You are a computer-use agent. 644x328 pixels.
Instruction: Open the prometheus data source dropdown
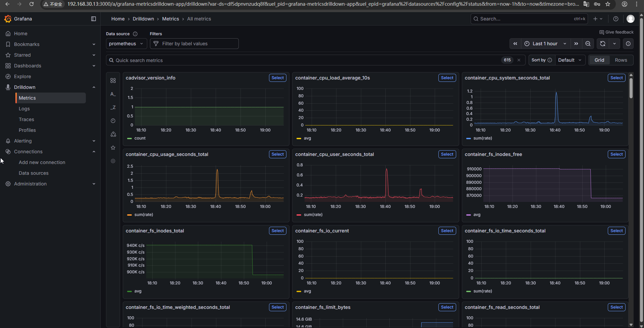tap(126, 44)
